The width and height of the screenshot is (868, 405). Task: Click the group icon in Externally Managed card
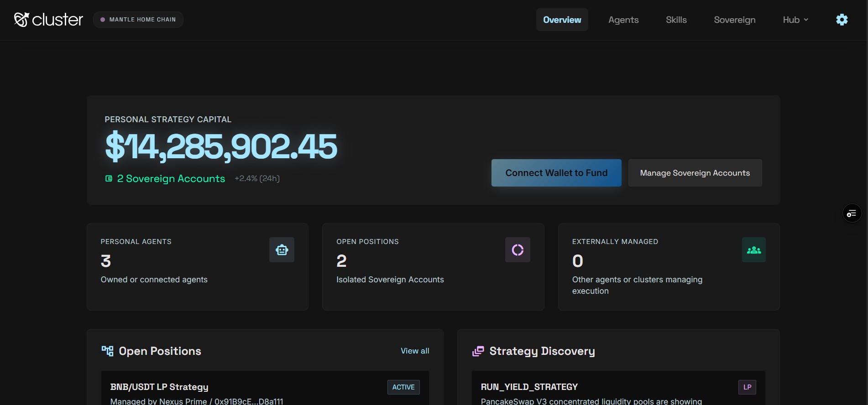click(754, 249)
